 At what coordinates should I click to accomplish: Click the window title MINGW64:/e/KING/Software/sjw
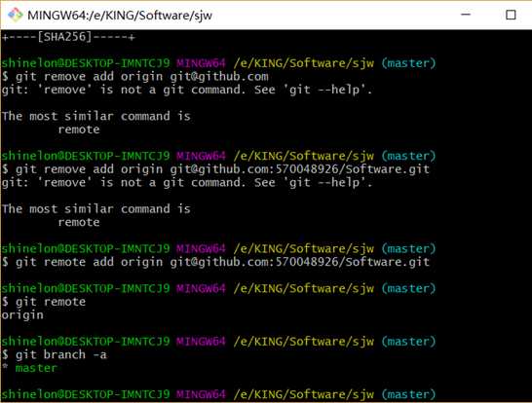tap(120, 16)
